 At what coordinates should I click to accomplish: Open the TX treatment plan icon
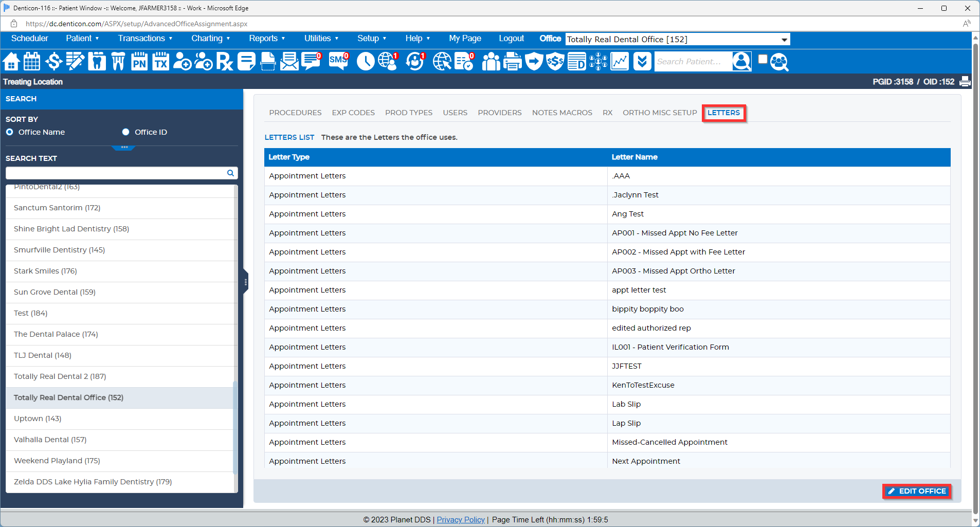point(161,62)
